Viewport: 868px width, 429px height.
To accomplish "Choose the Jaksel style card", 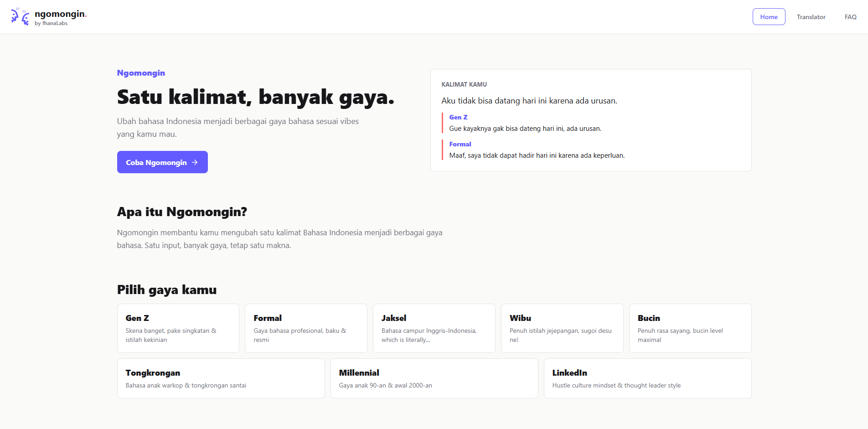I will pos(434,328).
